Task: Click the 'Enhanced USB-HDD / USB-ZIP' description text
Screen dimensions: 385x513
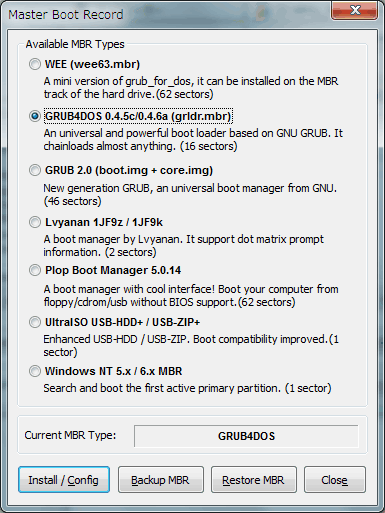Action: 191,346
